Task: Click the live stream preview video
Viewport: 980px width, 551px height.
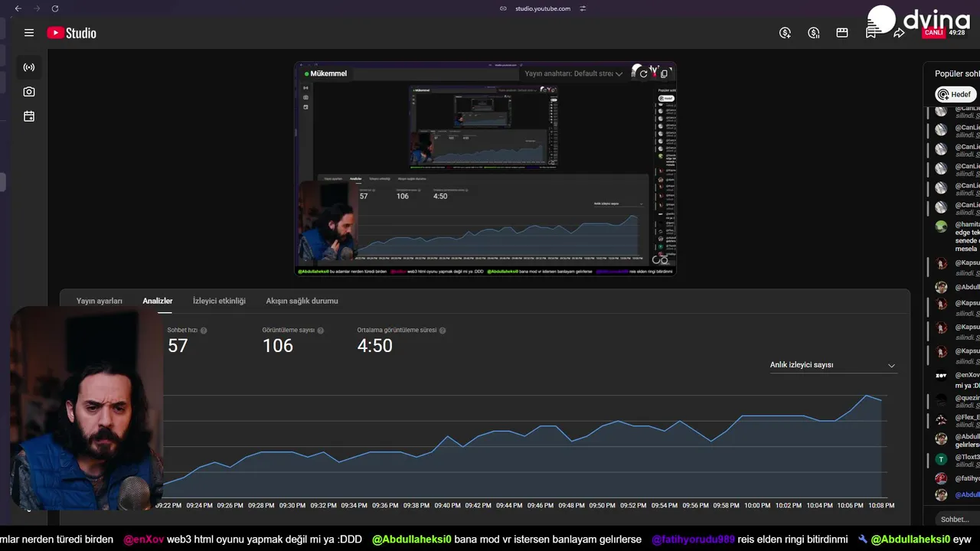Action: (485, 168)
